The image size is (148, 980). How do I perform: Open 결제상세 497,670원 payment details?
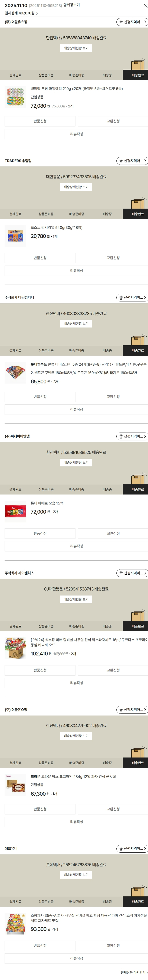click(21, 13)
